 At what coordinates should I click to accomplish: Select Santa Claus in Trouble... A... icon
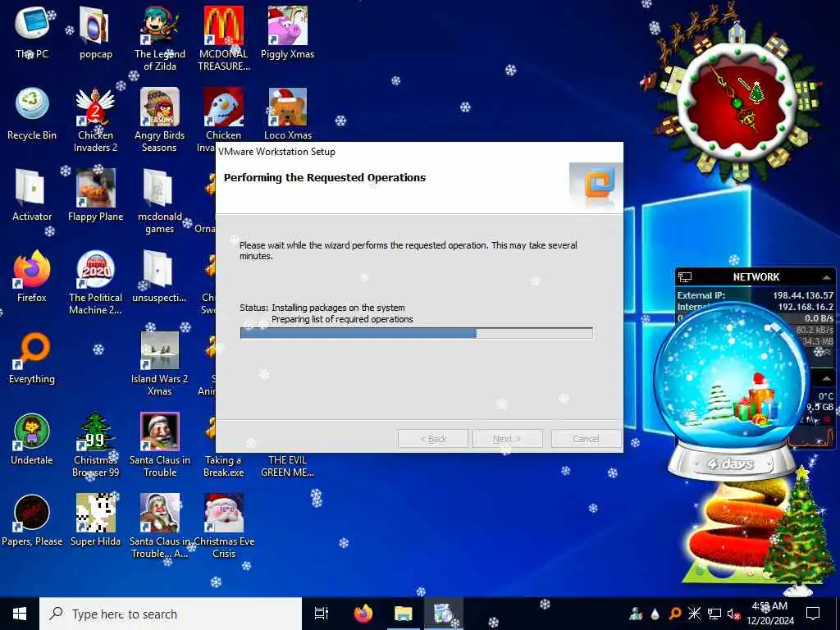(160, 526)
